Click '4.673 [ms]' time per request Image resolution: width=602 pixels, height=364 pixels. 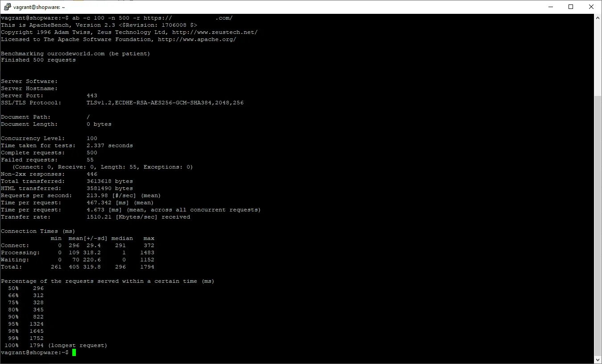105,210
